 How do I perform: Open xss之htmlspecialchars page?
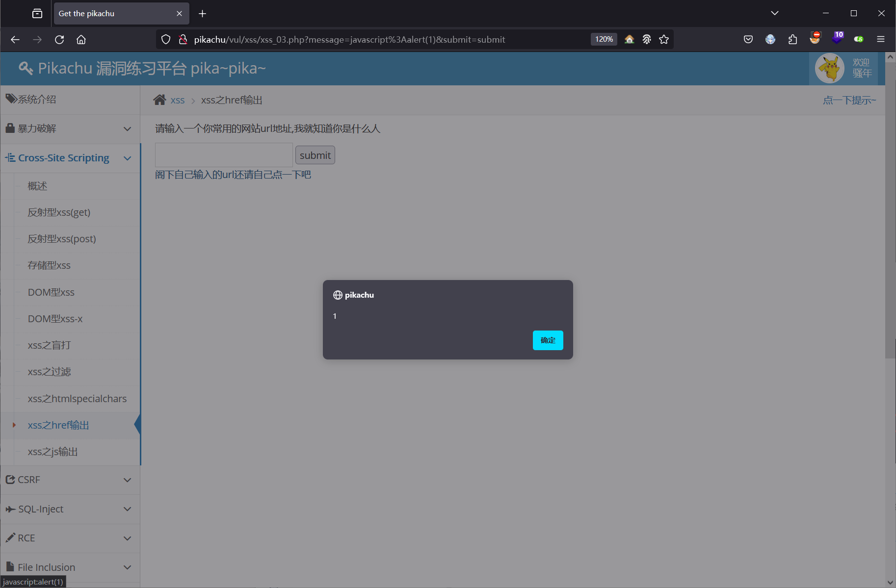pos(77,399)
